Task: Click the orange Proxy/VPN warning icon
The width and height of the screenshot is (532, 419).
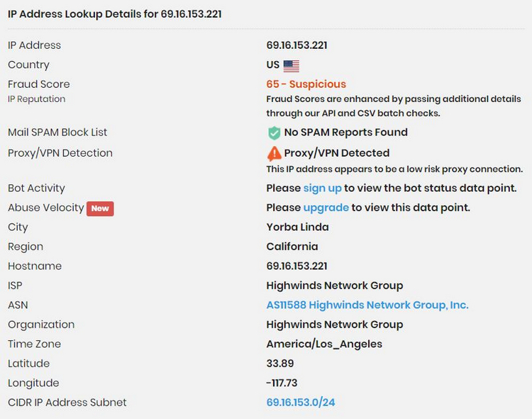Action: [x=274, y=154]
